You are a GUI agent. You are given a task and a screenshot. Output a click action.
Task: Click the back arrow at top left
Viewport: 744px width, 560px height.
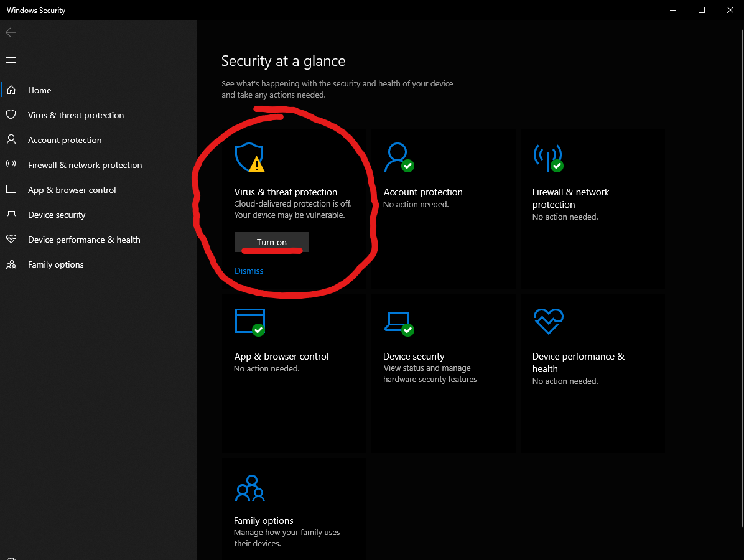(11, 32)
